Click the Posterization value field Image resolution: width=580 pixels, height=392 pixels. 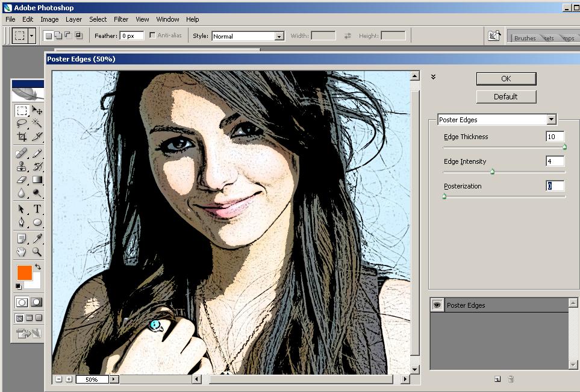point(553,185)
